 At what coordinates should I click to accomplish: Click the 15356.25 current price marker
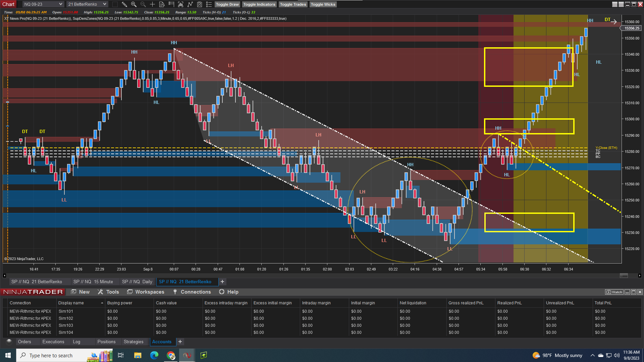click(x=632, y=28)
